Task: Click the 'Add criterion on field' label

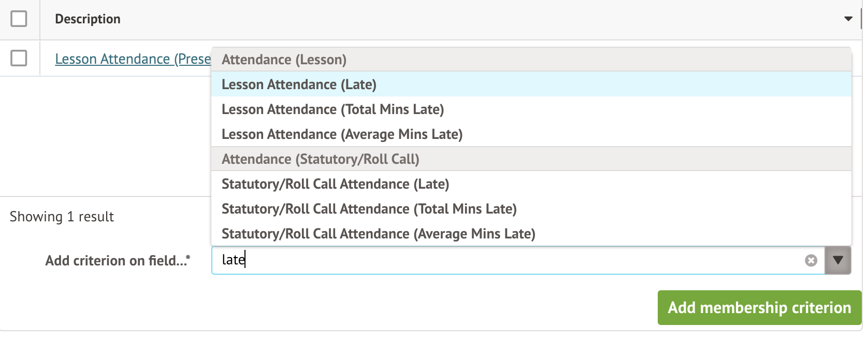Action: coord(118,260)
